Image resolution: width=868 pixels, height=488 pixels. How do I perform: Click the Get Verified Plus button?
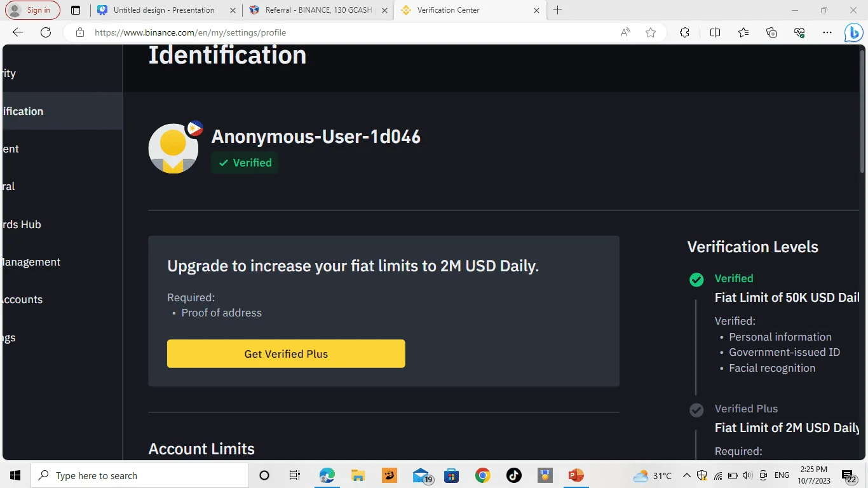(x=286, y=353)
